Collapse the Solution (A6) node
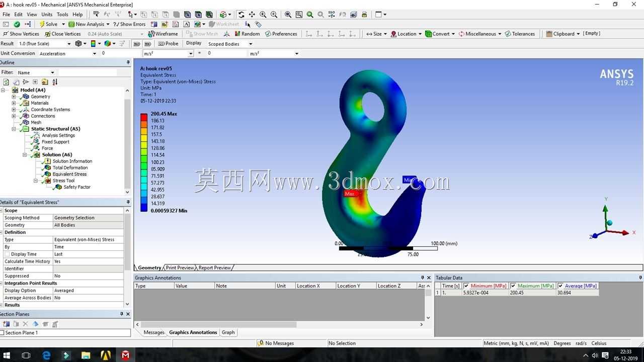This screenshot has height=362, width=644. click(x=25, y=155)
